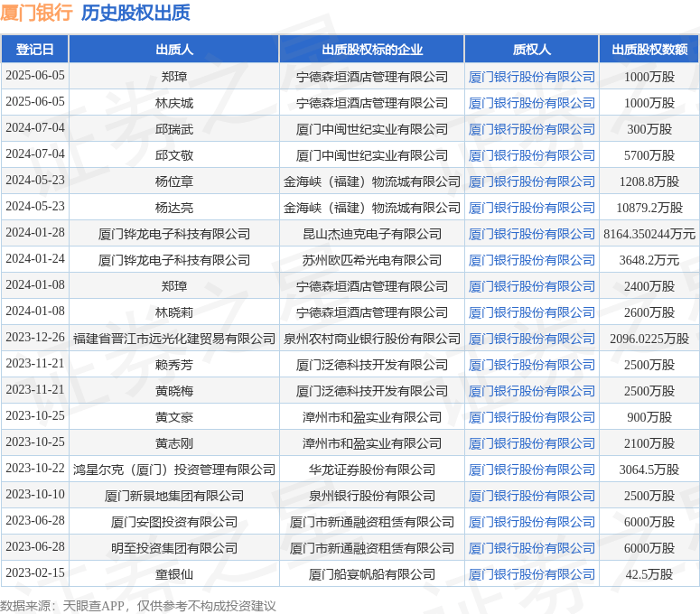Select pledgor 林庆城 cell
Viewport: 700px width, 614px height.
coord(174,103)
